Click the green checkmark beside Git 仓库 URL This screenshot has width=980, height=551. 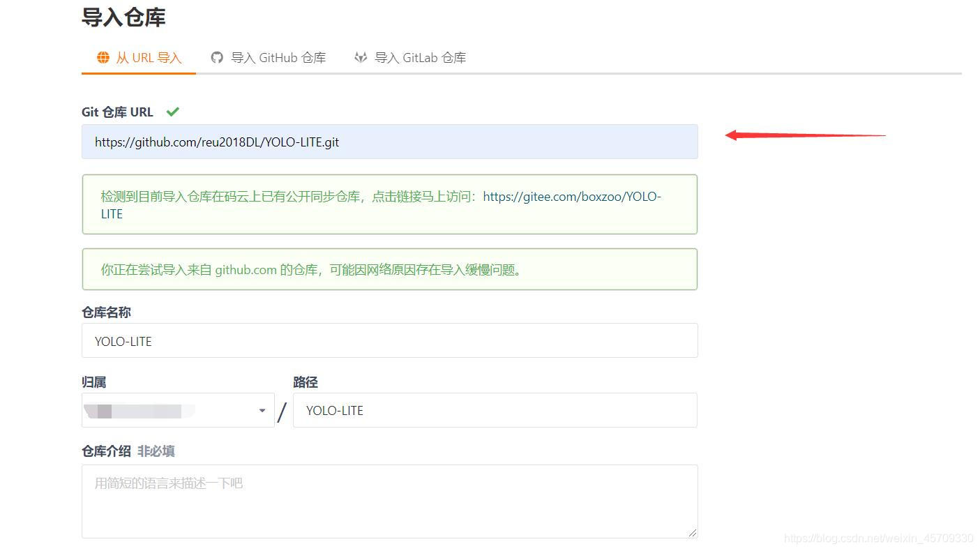pyautogui.click(x=173, y=112)
